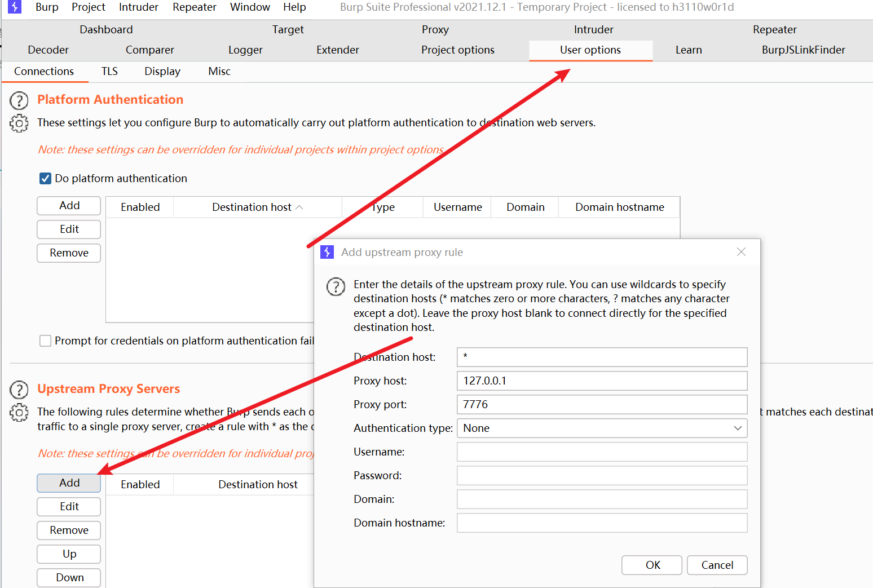The image size is (873, 588).
Task: Click Up button for proxy rules
Action: pos(69,554)
